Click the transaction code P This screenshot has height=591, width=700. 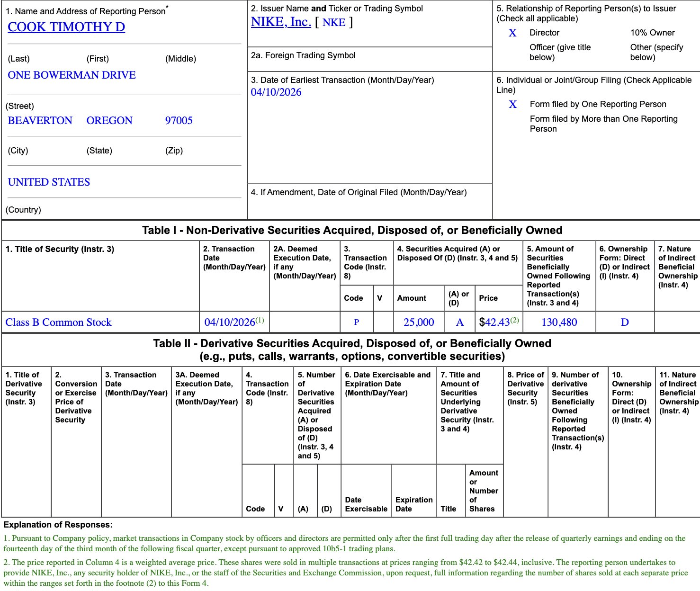pyautogui.click(x=357, y=322)
